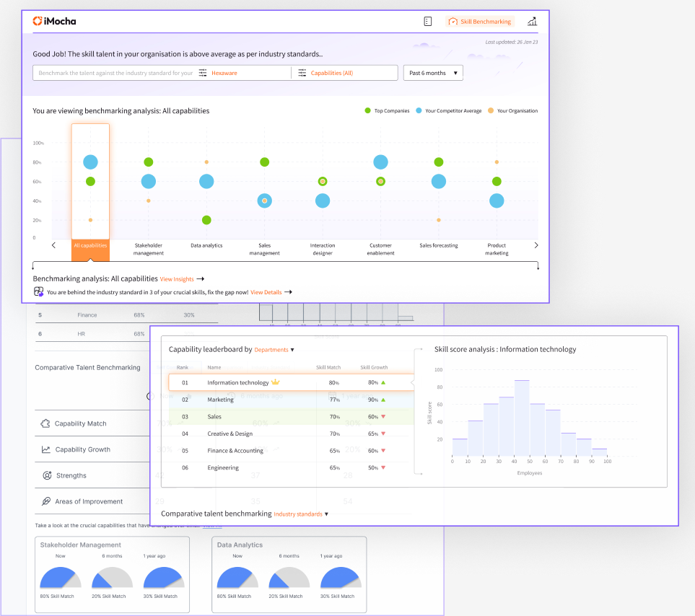
Task: Click the Capability Match icon
Action: tap(45, 423)
